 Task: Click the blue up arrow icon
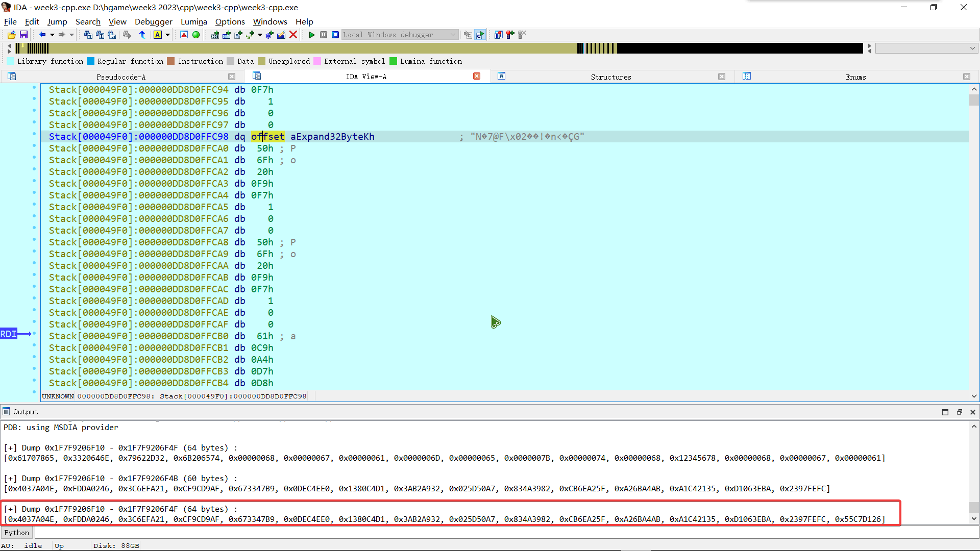coord(142,35)
